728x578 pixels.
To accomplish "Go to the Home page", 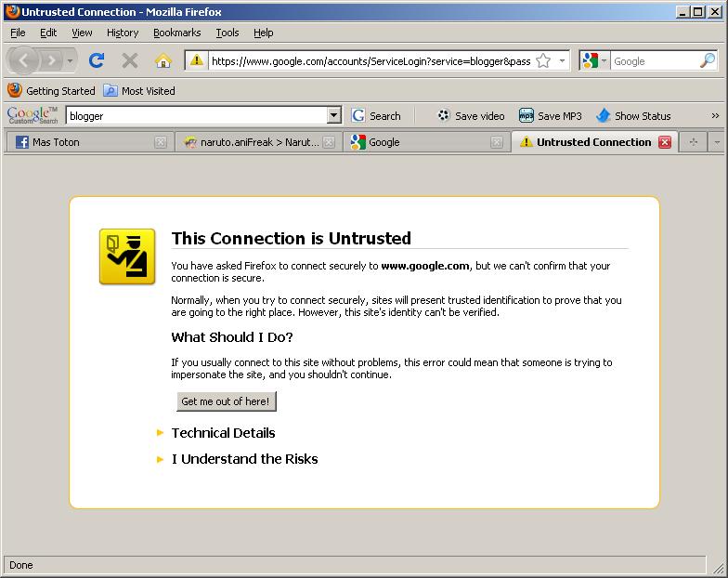I will (x=163, y=60).
